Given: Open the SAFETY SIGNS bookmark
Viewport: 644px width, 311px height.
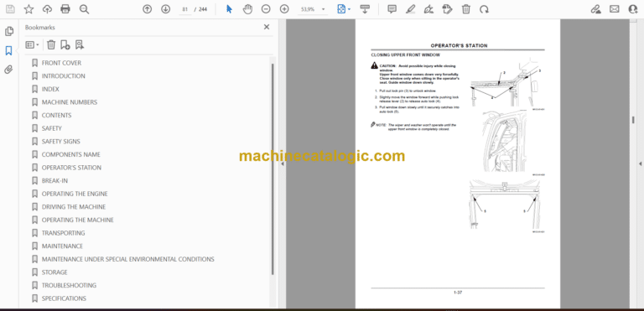Looking at the screenshot, I should tap(60, 142).
